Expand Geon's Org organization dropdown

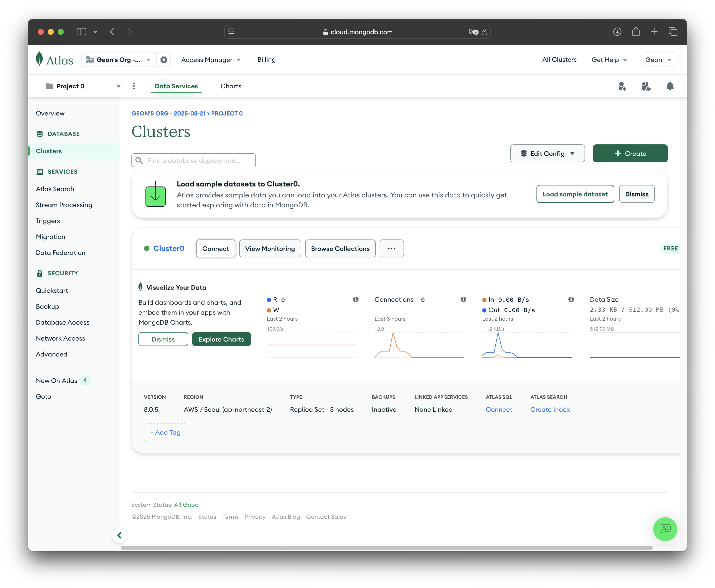pos(119,59)
